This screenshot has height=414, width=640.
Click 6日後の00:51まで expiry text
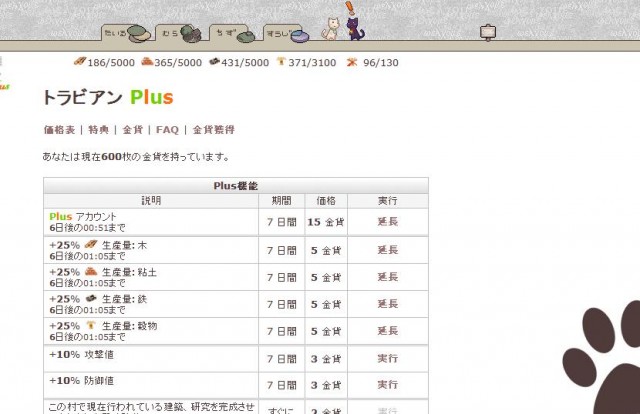87,228
